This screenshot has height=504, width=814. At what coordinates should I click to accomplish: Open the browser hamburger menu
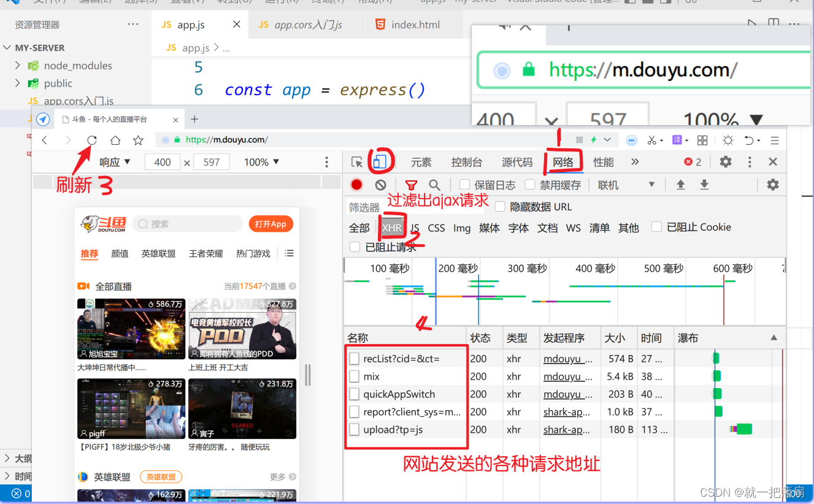(775, 140)
